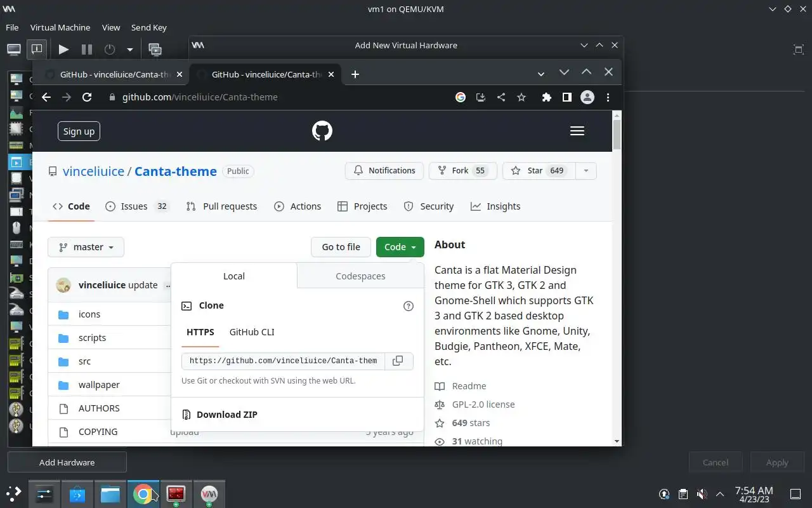This screenshot has width=812, height=508.
Task: Open the Actions tab
Action: pos(298,206)
